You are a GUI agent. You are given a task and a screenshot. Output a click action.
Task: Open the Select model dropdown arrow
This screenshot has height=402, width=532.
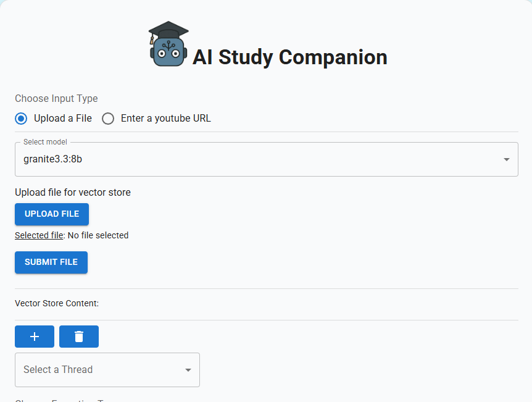pyautogui.click(x=507, y=159)
